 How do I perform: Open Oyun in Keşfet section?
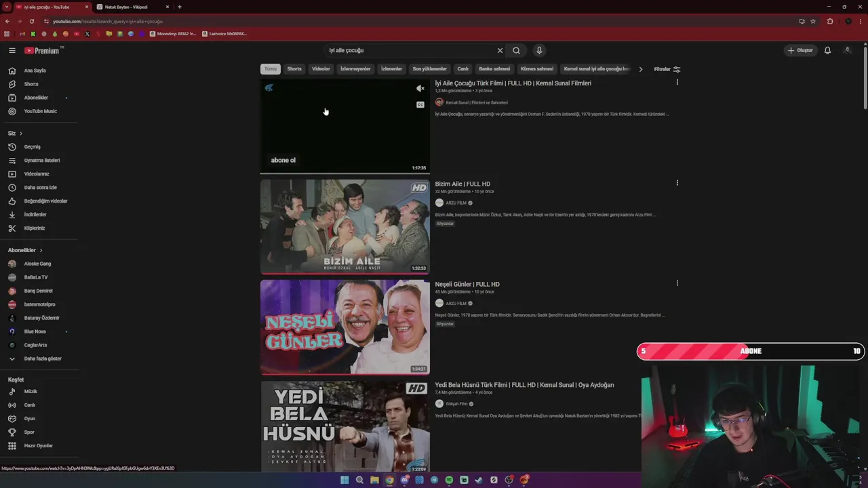29,418
